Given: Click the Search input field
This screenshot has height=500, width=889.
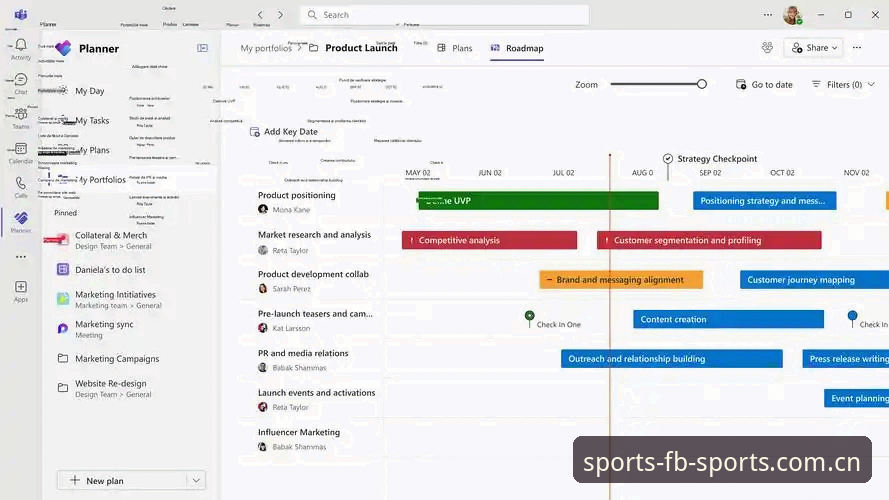Looking at the screenshot, I should (x=444, y=15).
